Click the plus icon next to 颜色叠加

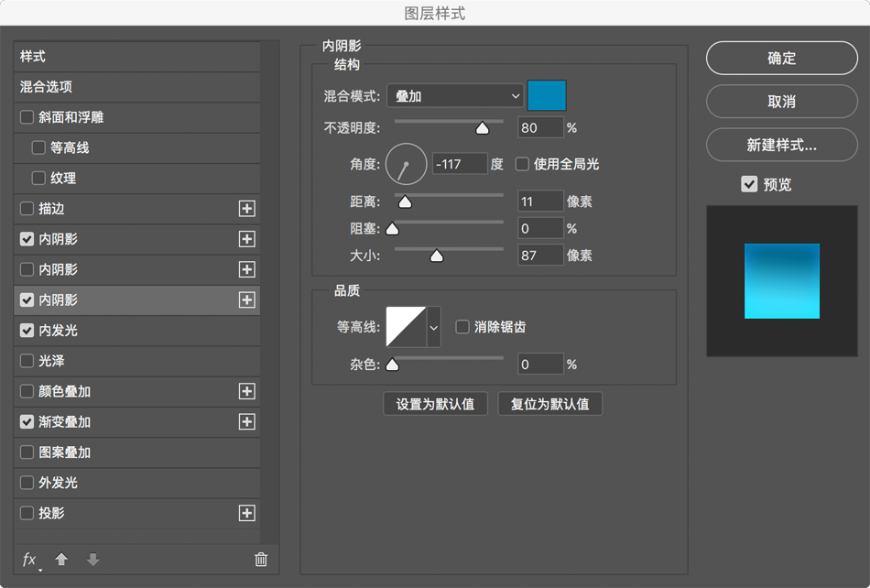[x=247, y=392]
